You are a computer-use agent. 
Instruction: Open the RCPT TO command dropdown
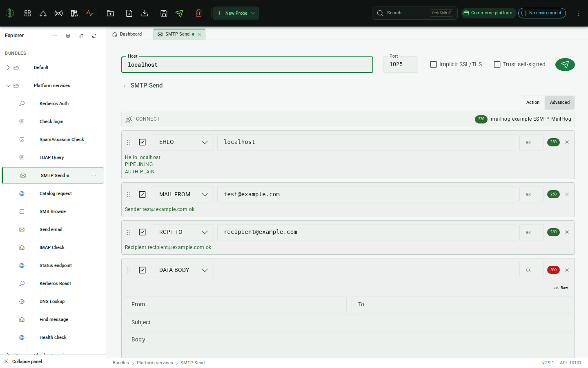183,232
